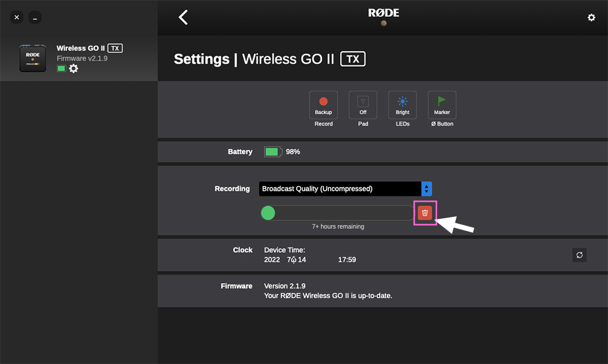Click the recording storage usage bar
The height and width of the screenshot is (364, 608).
point(337,213)
